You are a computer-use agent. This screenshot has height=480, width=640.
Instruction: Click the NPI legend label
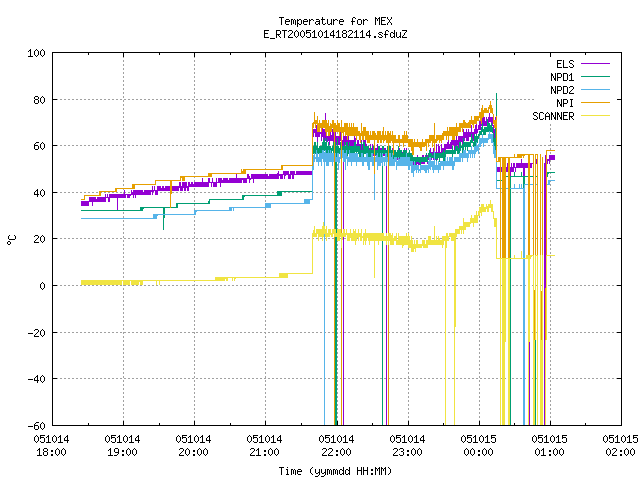(x=565, y=103)
